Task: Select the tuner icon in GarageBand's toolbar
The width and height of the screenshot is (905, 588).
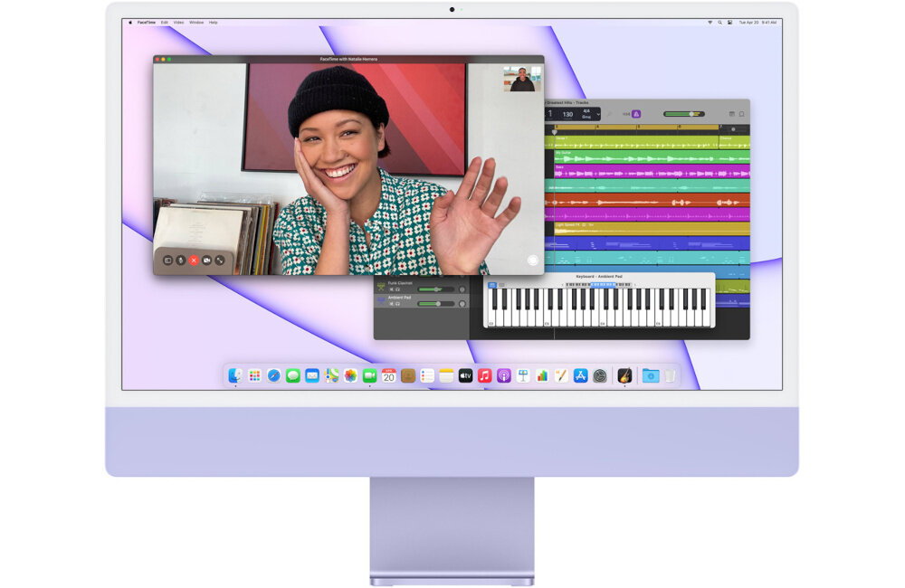Action: (x=608, y=114)
